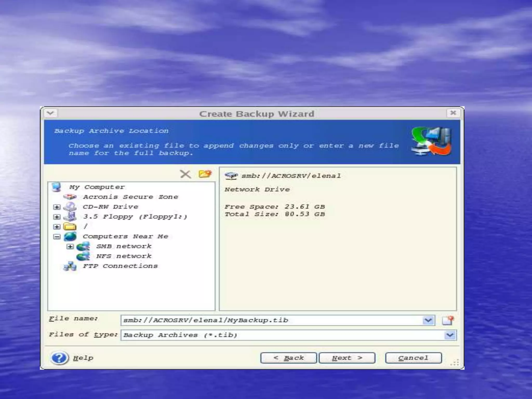
Task: Click the Next button
Action: point(347,358)
